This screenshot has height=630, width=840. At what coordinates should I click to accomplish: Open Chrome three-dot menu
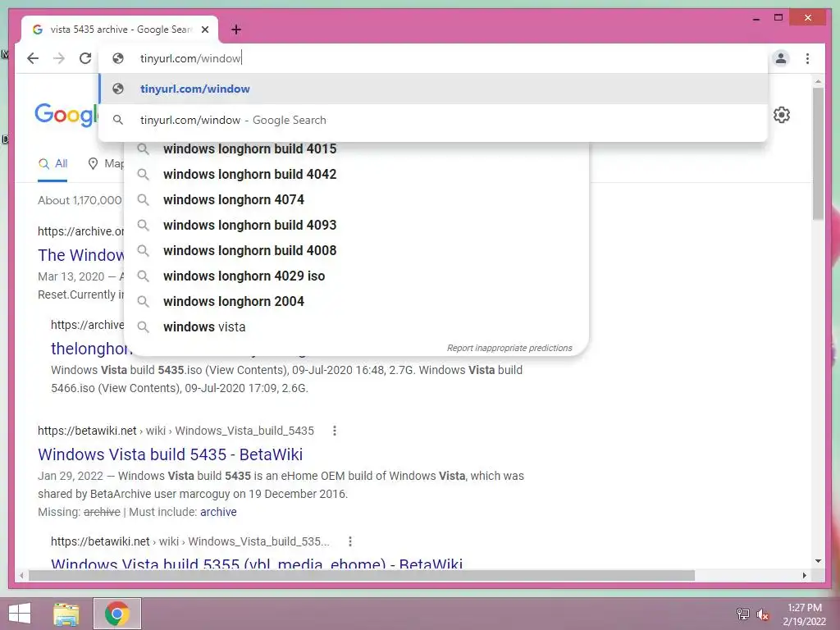[x=807, y=58]
